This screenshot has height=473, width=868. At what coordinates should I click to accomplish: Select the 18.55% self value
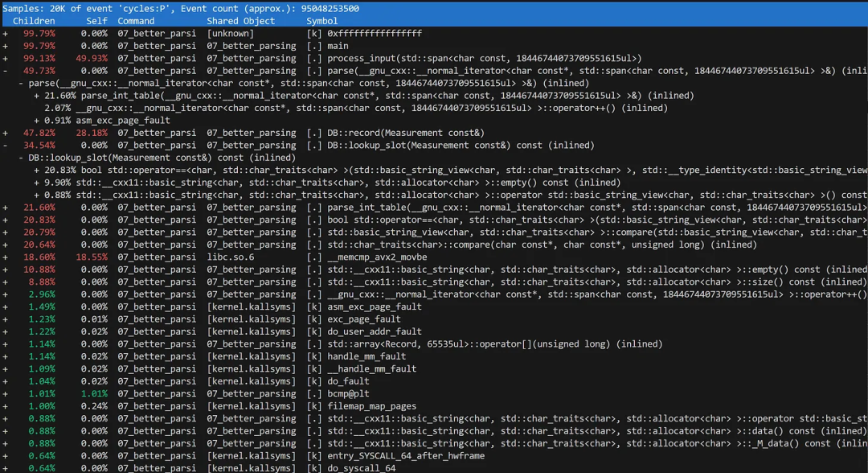[92, 257]
